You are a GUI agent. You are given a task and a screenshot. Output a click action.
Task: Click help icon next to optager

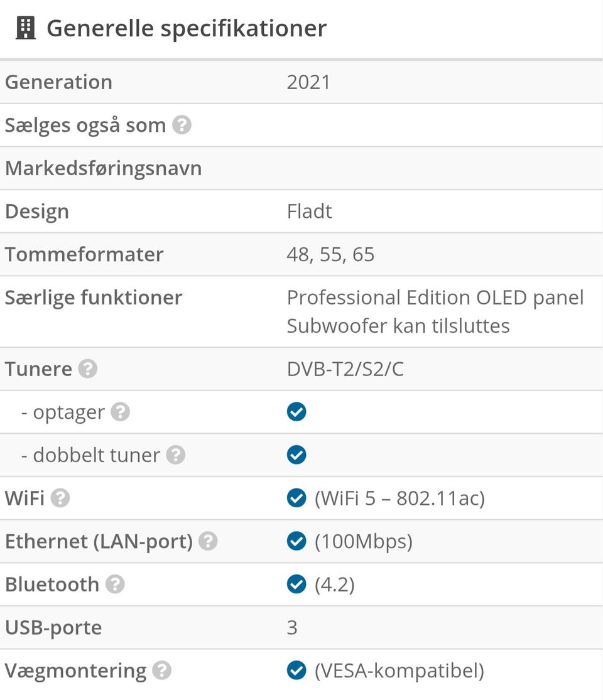tap(120, 412)
